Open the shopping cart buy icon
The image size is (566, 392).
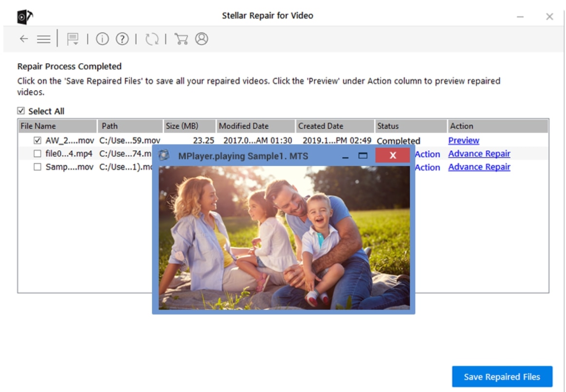point(181,38)
